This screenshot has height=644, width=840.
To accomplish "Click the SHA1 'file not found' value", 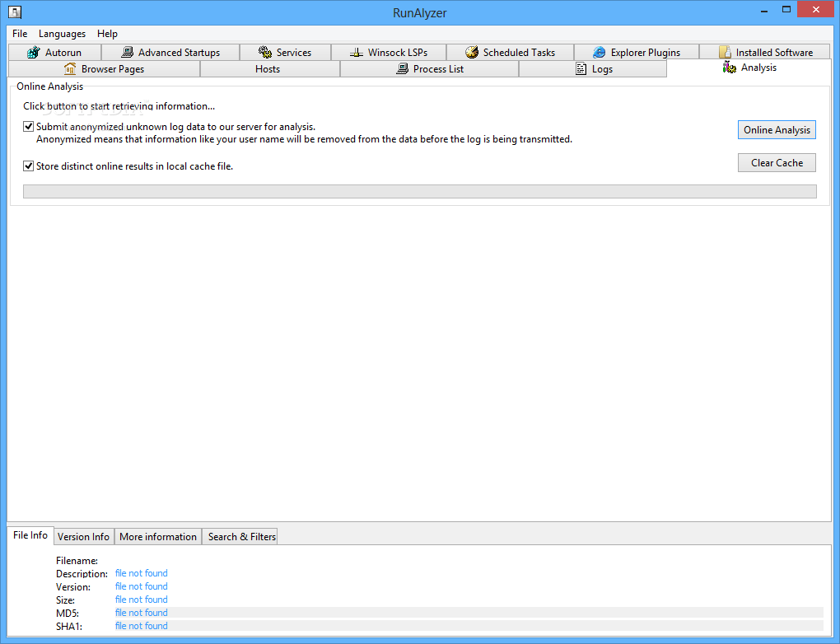I will tap(142, 626).
